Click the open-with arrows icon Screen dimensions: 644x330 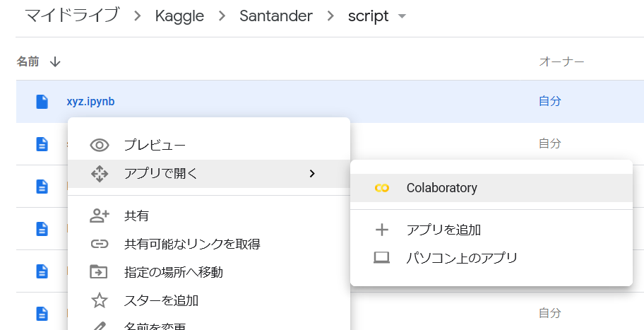coord(100,173)
